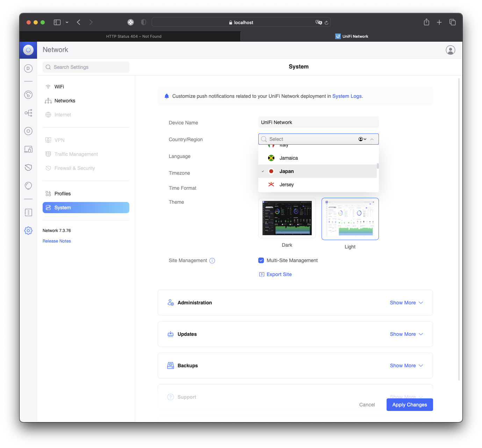Screen dimensions: 482x448
Task: Click the extension icon left of shield
Action: (x=130, y=22)
